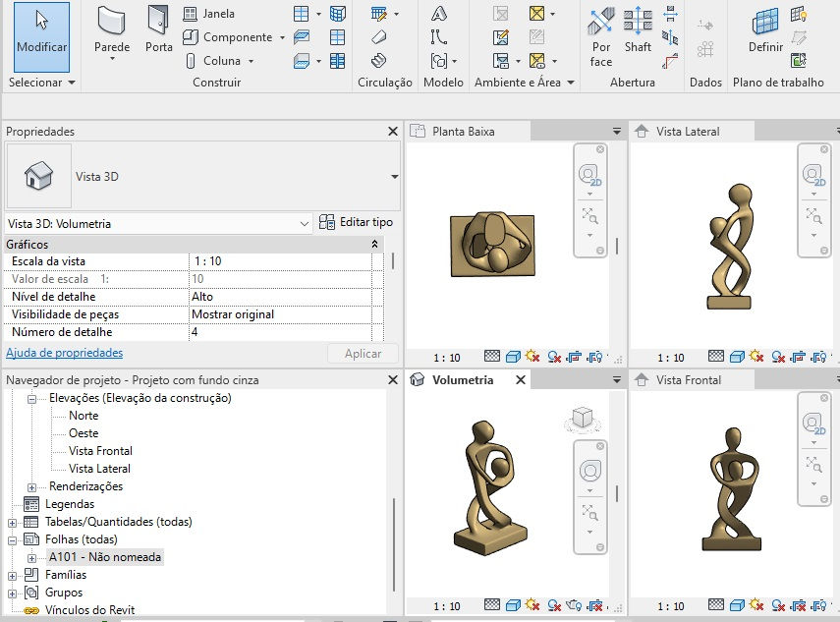Click the Por face opening tool
840x622 pixels.
pyautogui.click(x=600, y=36)
